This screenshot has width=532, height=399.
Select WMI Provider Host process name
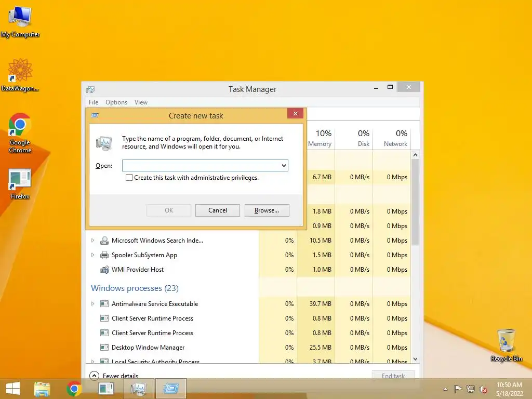click(x=137, y=270)
